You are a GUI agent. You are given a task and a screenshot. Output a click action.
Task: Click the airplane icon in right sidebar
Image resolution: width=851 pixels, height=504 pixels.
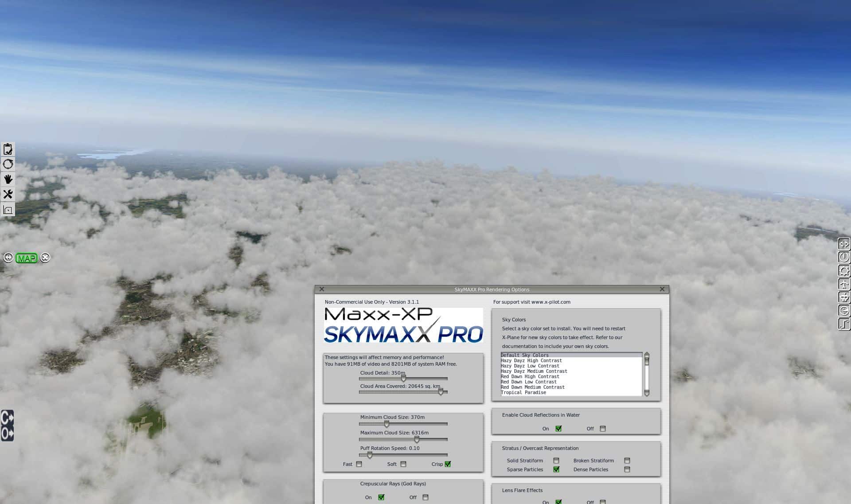point(844,284)
